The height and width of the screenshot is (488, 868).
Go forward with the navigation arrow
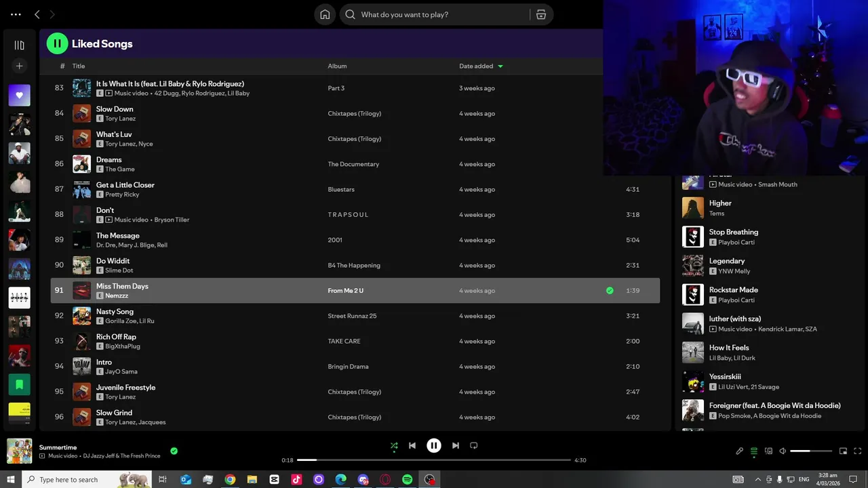point(52,14)
